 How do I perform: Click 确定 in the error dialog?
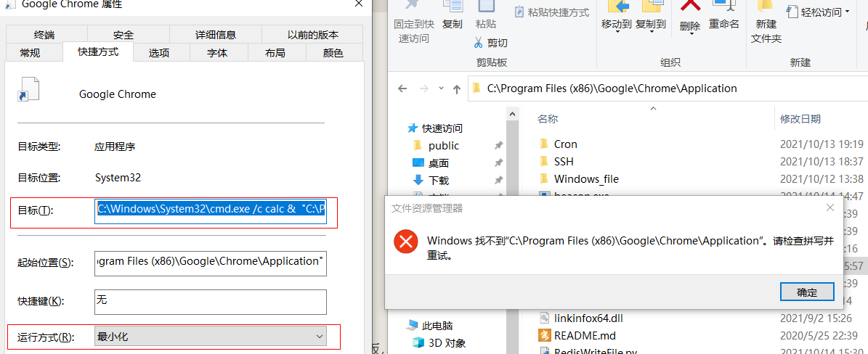[x=806, y=292]
